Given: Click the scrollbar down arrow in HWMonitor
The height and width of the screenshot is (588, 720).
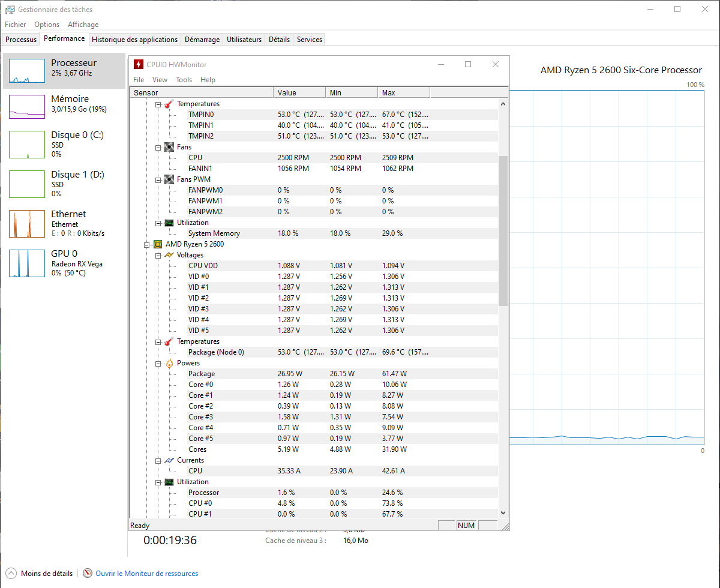Looking at the screenshot, I should 503,513.
